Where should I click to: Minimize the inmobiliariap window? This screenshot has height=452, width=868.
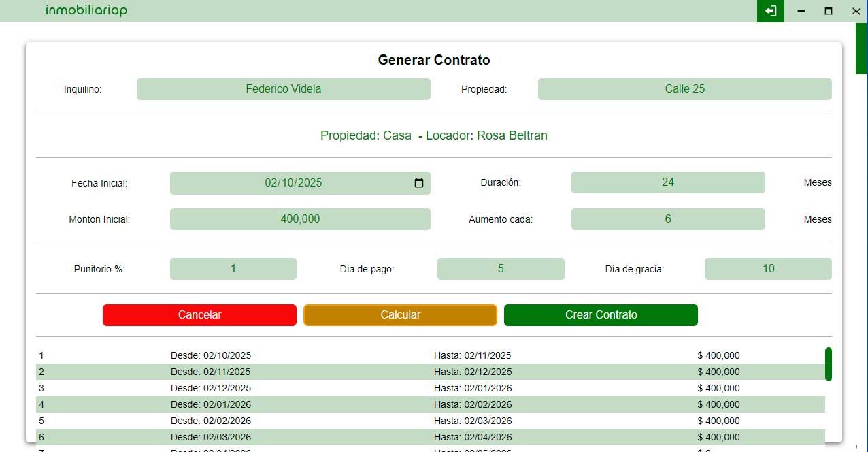coord(801,11)
